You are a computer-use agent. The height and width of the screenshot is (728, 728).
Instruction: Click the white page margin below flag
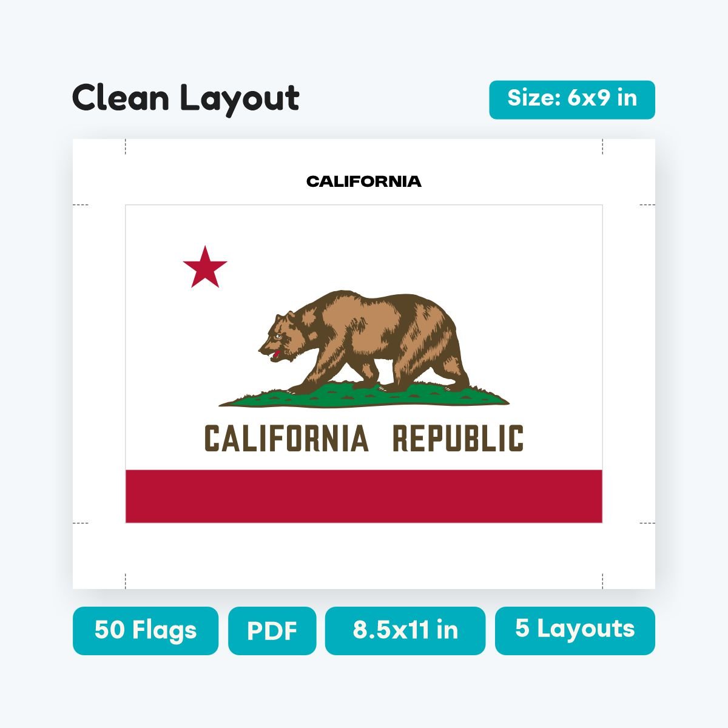point(364,556)
